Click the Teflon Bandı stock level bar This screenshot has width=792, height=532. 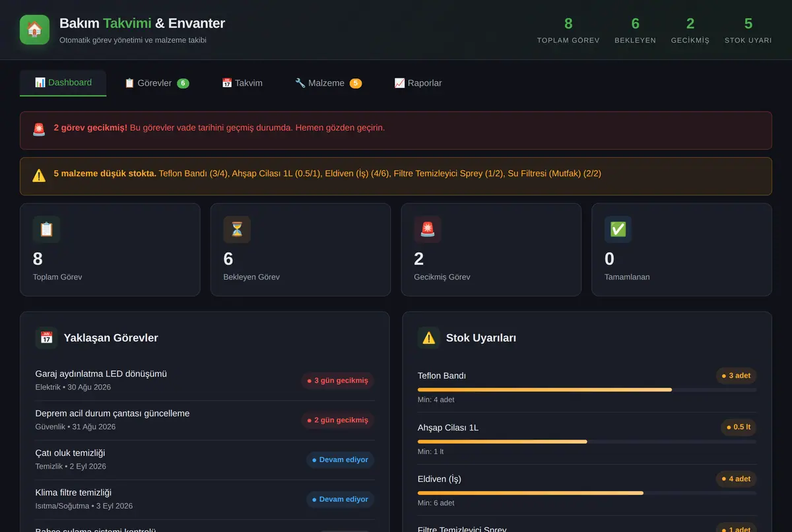[x=587, y=390]
